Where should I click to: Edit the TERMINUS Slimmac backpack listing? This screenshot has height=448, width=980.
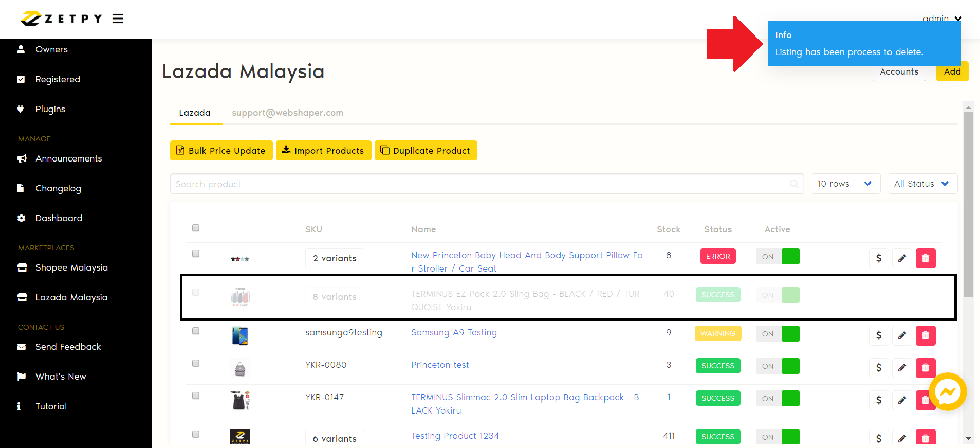pyautogui.click(x=902, y=400)
